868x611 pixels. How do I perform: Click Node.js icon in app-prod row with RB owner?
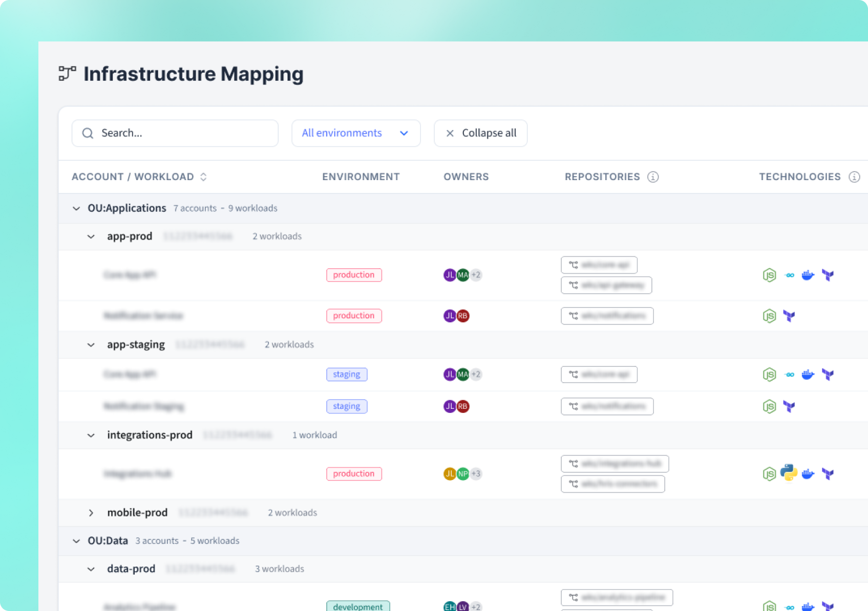[769, 316]
